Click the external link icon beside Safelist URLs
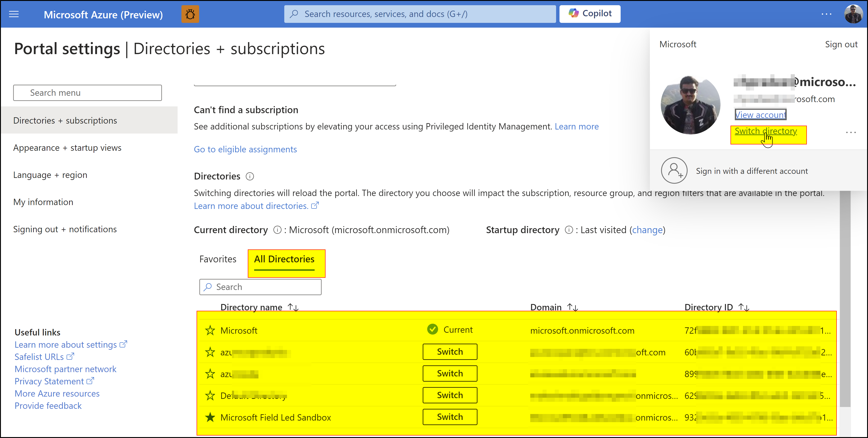Image resolution: width=868 pixels, height=438 pixels. [x=70, y=356]
